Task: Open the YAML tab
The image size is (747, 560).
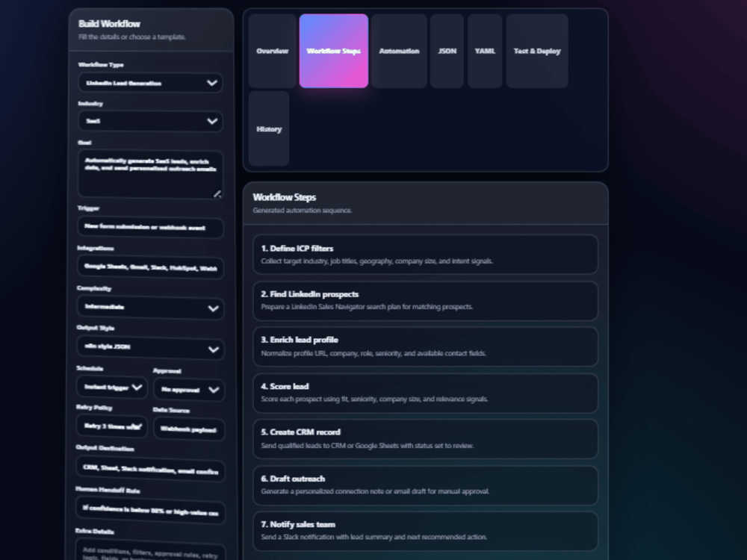Action: point(485,51)
